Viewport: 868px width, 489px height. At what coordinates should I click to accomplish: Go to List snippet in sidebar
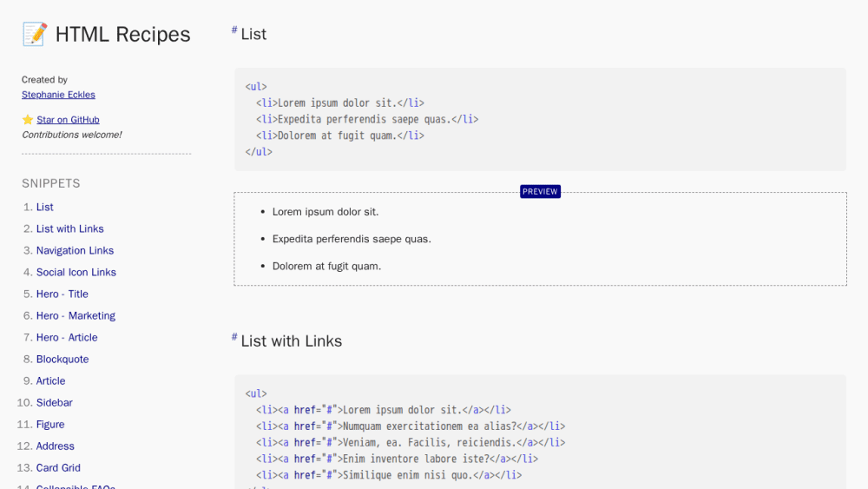point(45,207)
